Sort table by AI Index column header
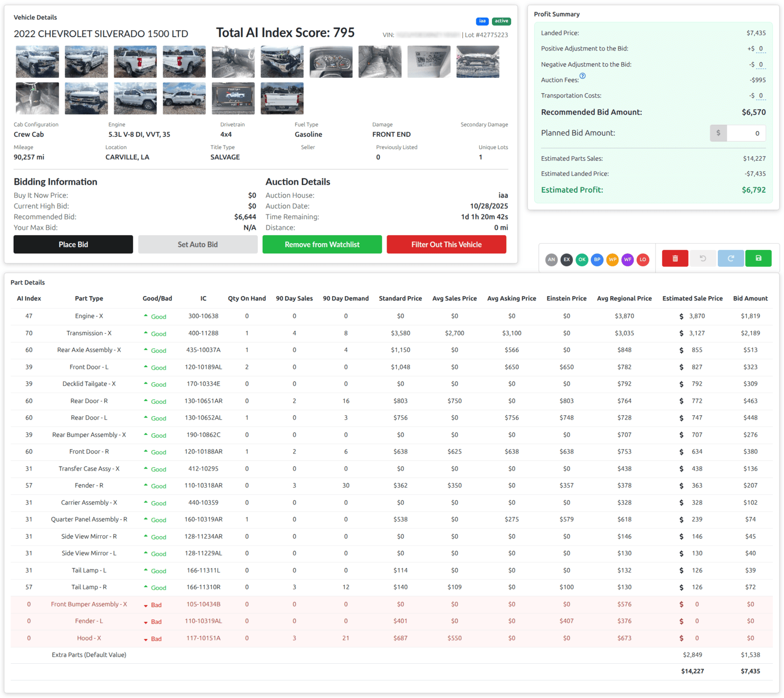This screenshot has height=698, width=784. (x=29, y=299)
